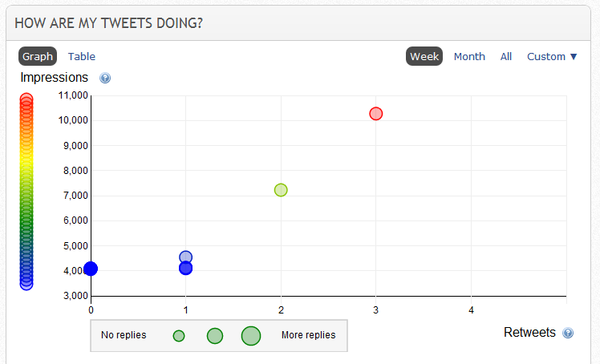Click the largest green legend circle

pyautogui.click(x=251, y=336)
